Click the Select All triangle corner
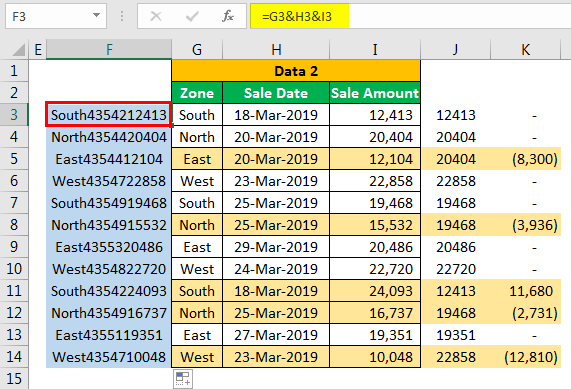This screenshot has width=571, height=389. (19, 50)
